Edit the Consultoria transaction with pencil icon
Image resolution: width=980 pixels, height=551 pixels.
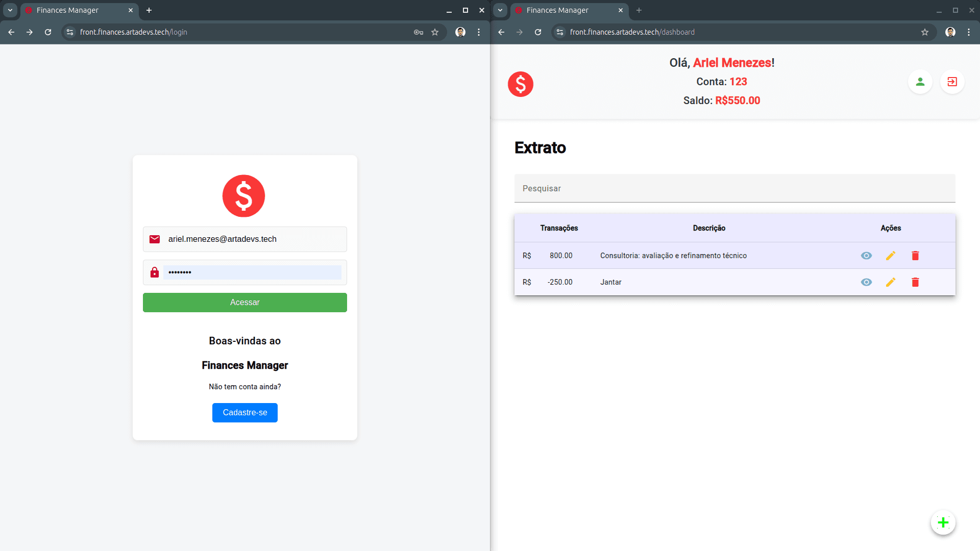click(x=891, y=256)
